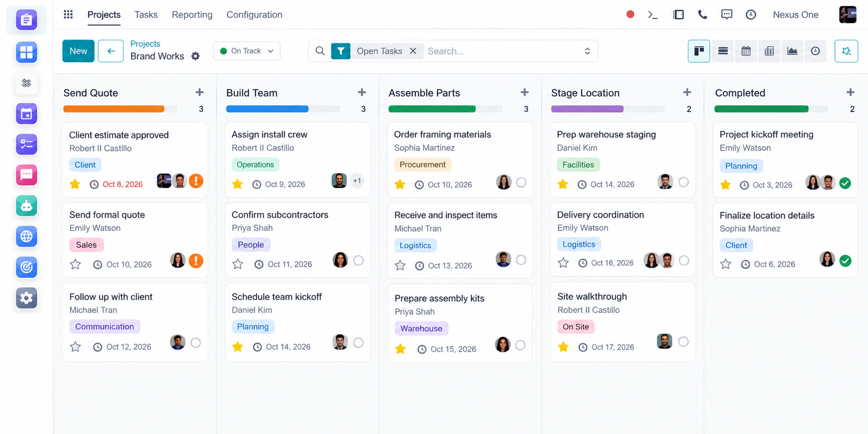868x434 pixels.
Task: Add a task in Assemble Parts column
Action: tap(525, 92)
